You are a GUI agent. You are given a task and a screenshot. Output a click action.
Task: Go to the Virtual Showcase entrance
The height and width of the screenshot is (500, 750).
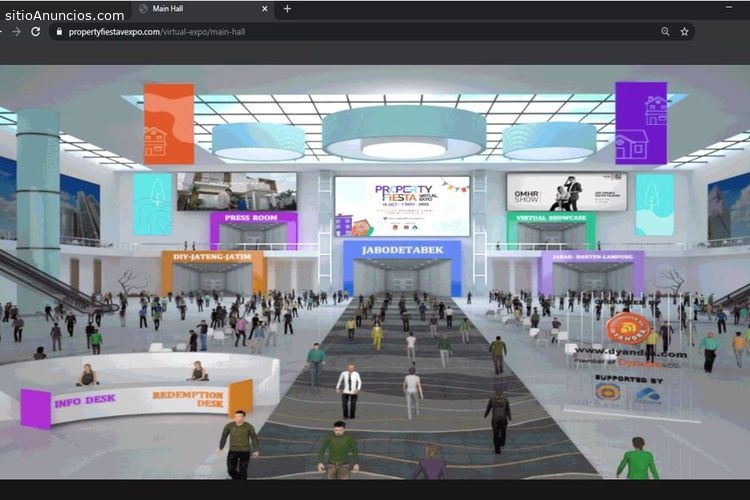(550, 232)
